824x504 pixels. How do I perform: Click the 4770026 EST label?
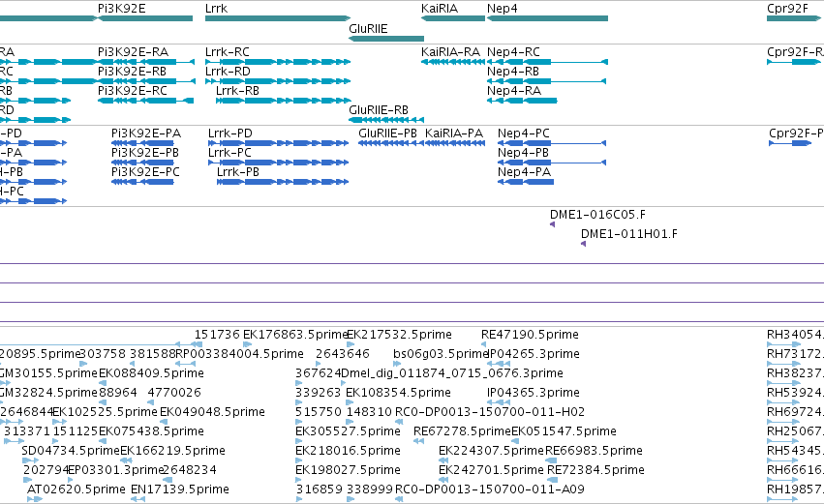pyautogui.click(x=174, y=393)
